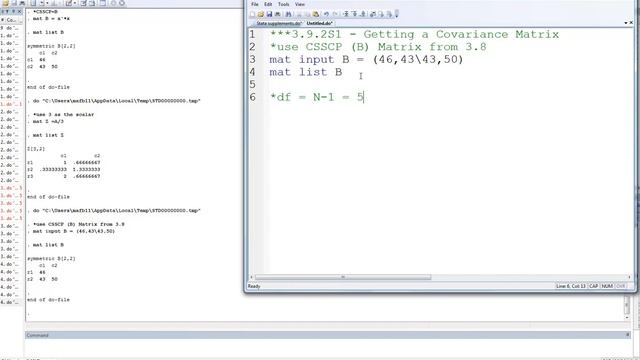Click Next Bookmark icon in editor toolbar

point(354,14)
